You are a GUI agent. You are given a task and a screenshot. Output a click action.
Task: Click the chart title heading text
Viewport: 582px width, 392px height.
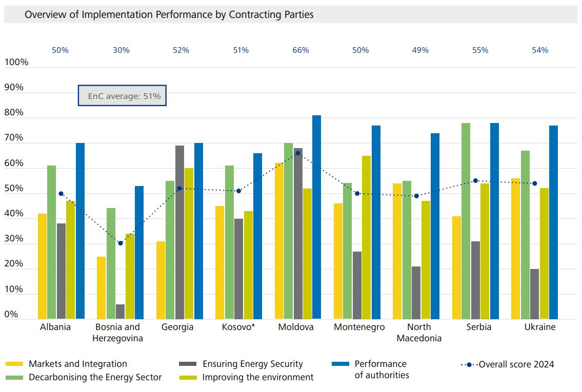tap(169, 15)
